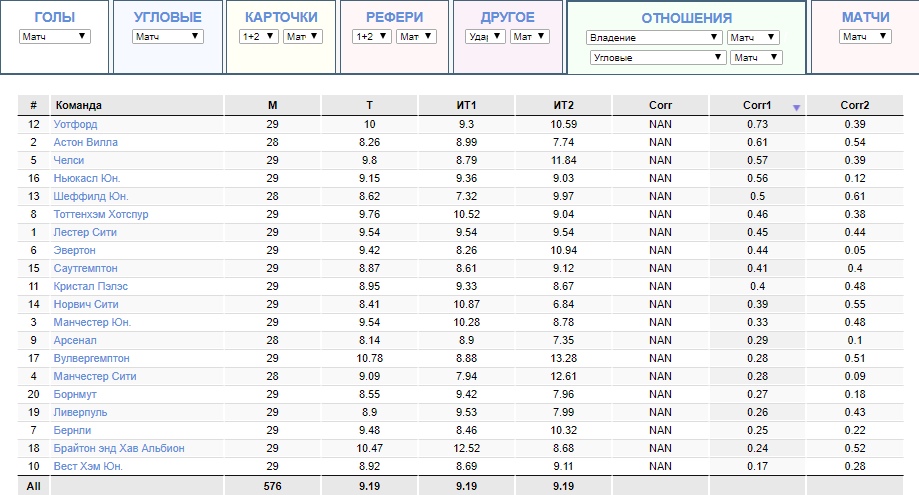This screenshot has width=919, height=495.
Task: Open the Манчестер Сити team link
Action: coord(95,376)
